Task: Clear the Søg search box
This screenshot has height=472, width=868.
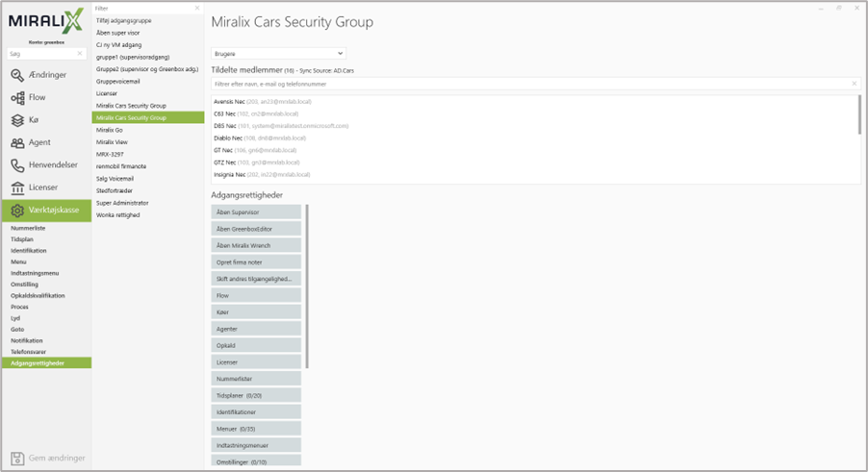Action: click(x=80, y=54)
